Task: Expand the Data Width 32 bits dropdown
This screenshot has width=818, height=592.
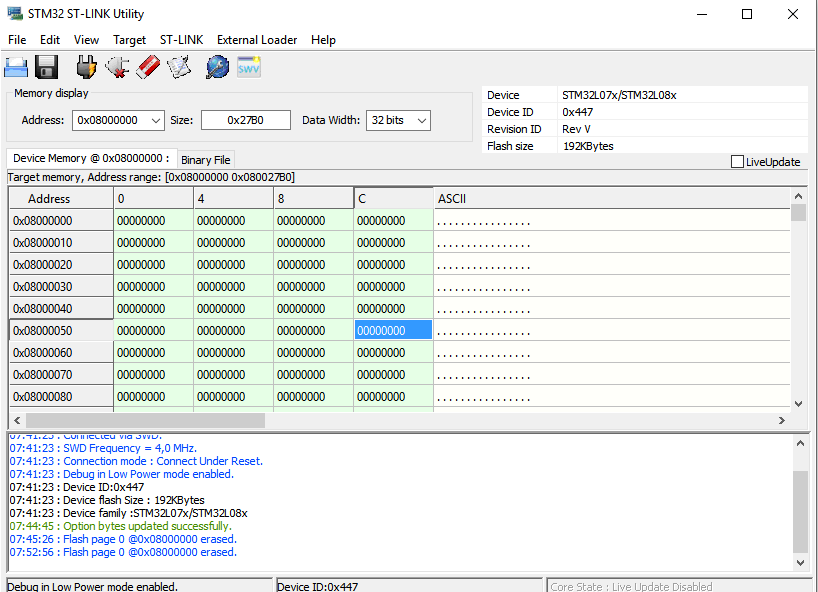Action: click(422, 120)
